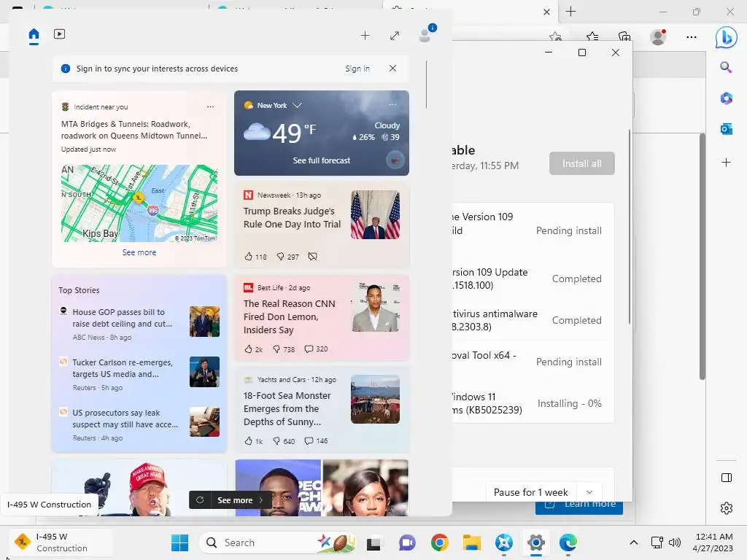Screen dimensions: 747x560
Task: Open Bing Chat sidebar icon
Action: pos(726,37)
